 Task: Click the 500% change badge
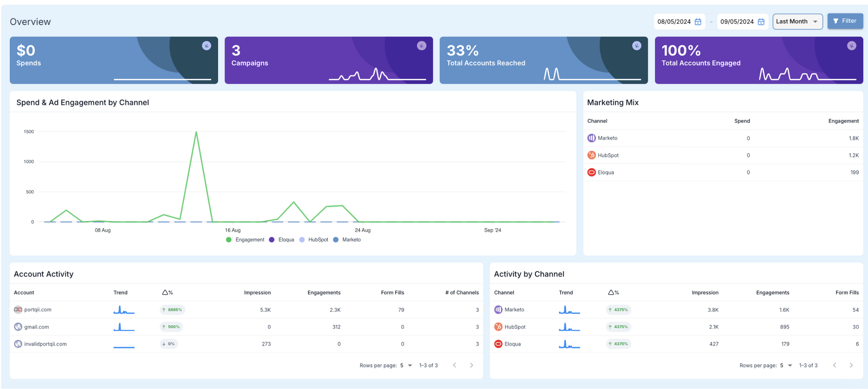point(171,327)
